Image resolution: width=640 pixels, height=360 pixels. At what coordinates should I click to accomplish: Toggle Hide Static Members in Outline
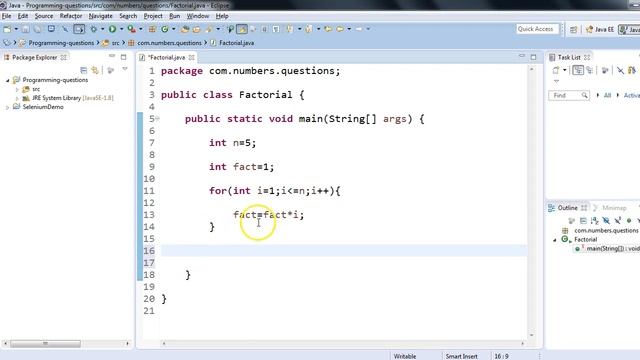[x=618, y=221]
